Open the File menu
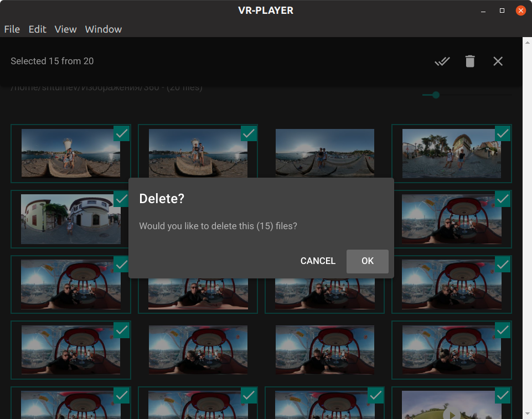 coord(12,29)
